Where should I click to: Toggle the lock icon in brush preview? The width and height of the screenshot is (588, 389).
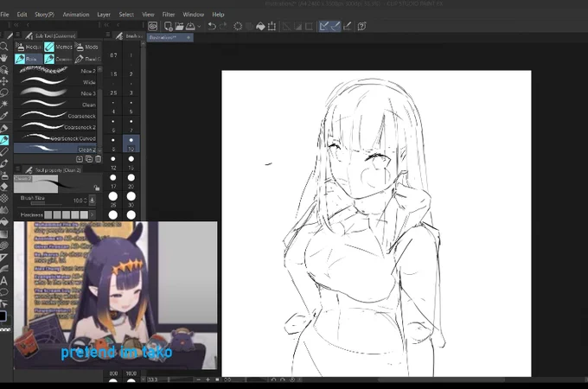96,188
